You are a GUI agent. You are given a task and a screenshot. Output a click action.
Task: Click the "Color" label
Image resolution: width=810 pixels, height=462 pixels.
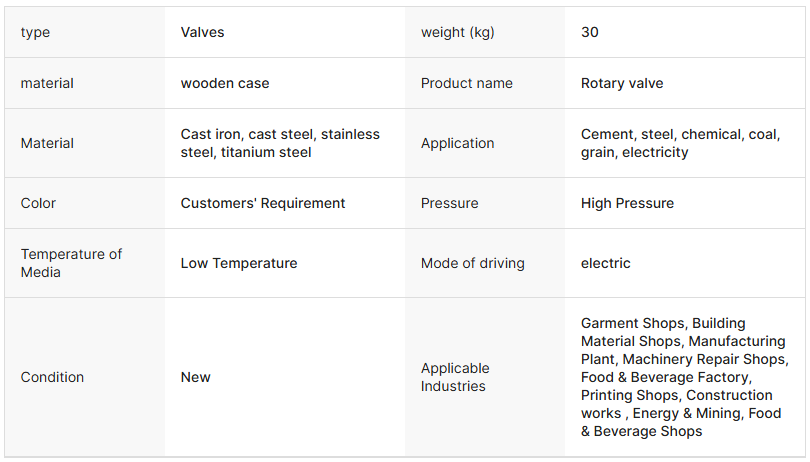[x=38, y=203]
